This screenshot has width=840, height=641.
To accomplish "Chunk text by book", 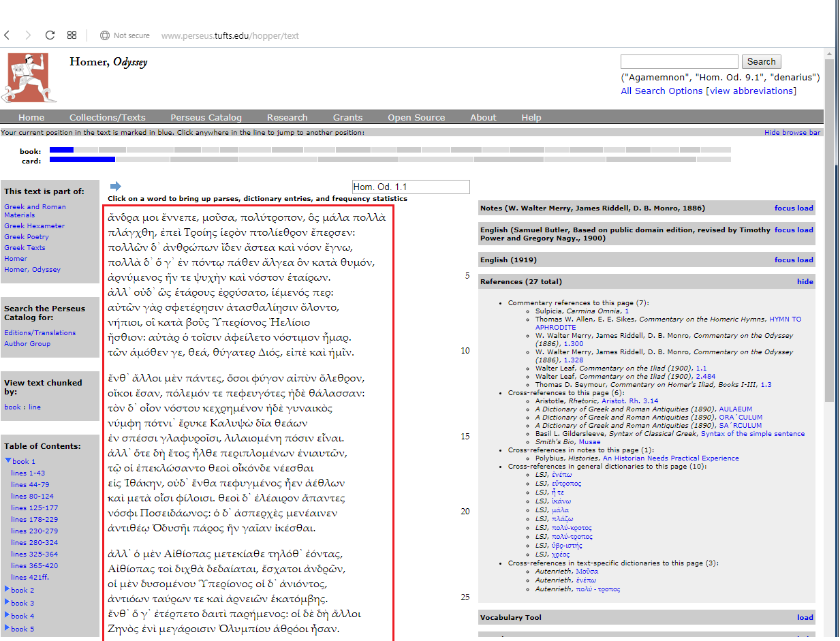I will (12, 407).
